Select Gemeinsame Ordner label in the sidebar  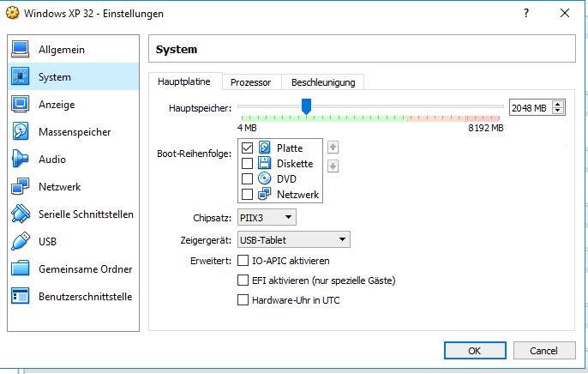click(x=86, y=269)
